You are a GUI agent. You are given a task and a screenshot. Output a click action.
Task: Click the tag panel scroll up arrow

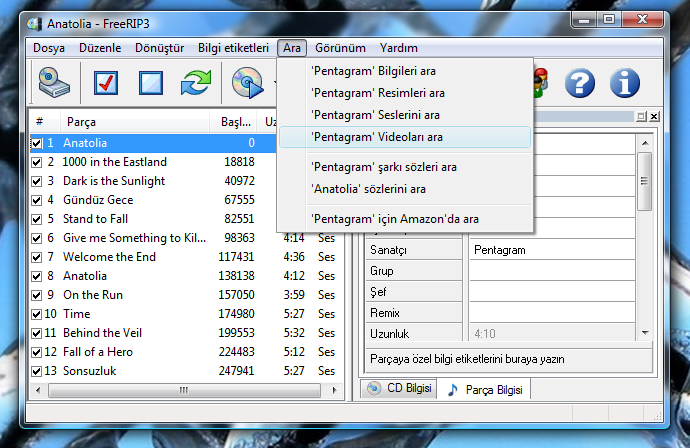tap(645, 143)
